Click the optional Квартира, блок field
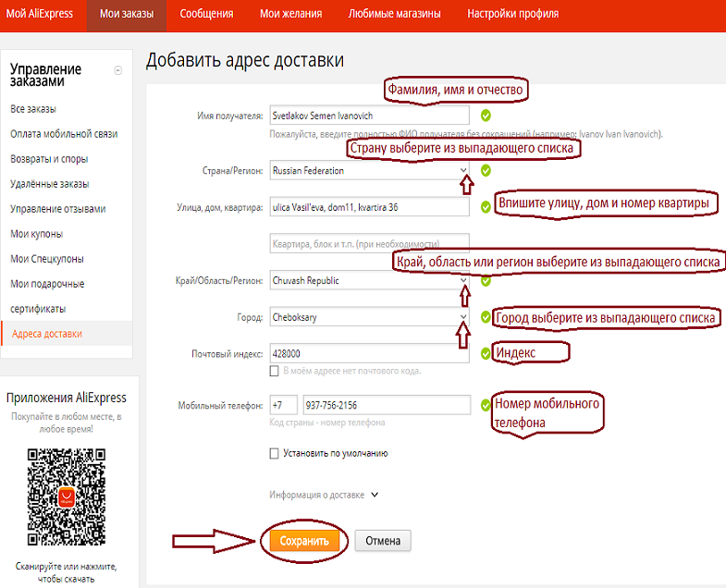Screen dimensions: 726x588 (370, 243)
